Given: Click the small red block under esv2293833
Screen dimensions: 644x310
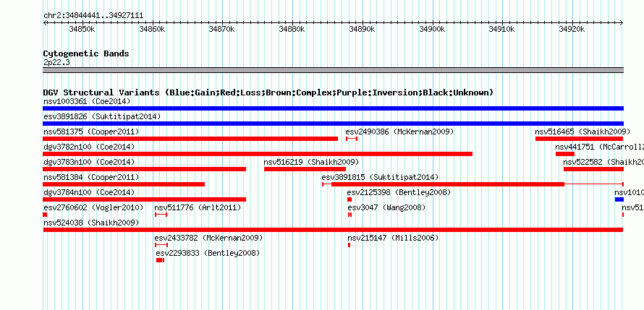Looking at the screenshot, I should coord(160,260).
